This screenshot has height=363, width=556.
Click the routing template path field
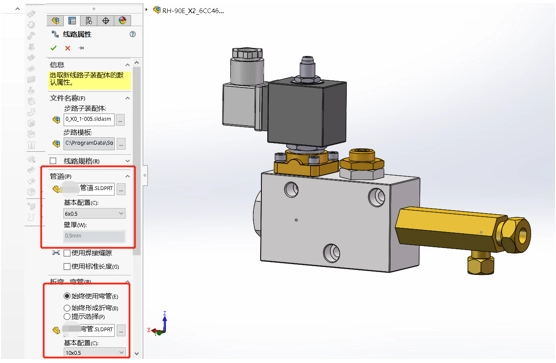coord(89,143)
